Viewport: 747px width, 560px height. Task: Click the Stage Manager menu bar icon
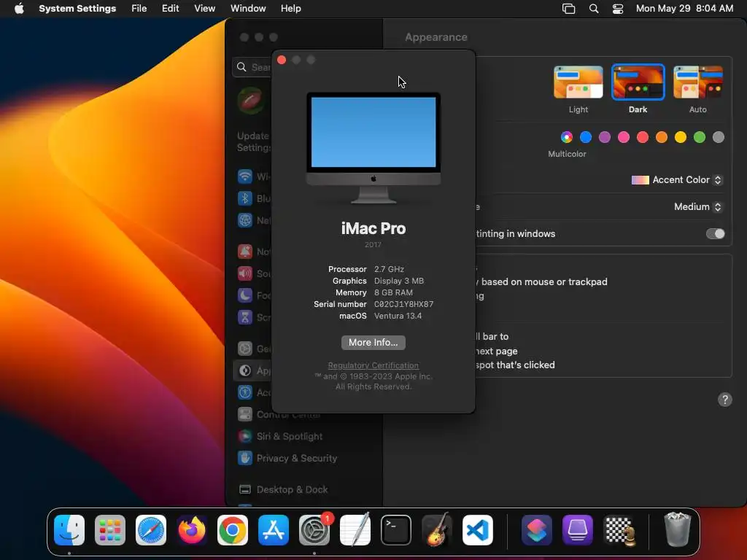(x=569, y=9)
